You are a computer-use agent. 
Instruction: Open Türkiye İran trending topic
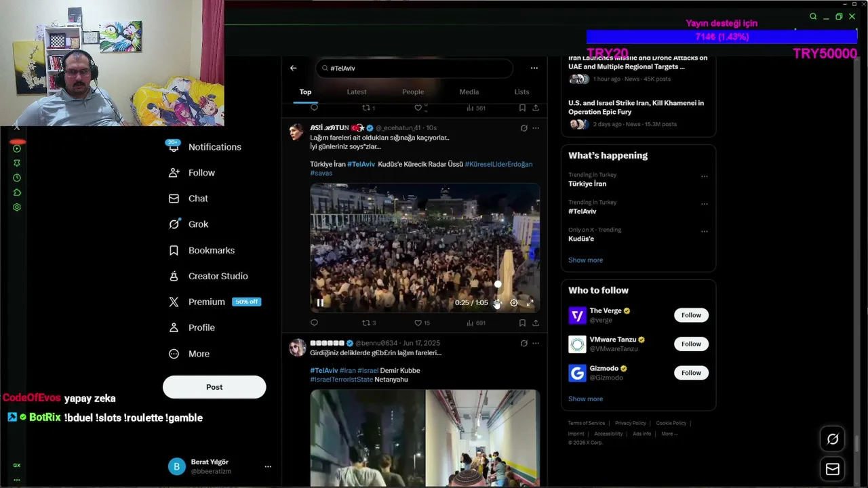tap(587, 184)
